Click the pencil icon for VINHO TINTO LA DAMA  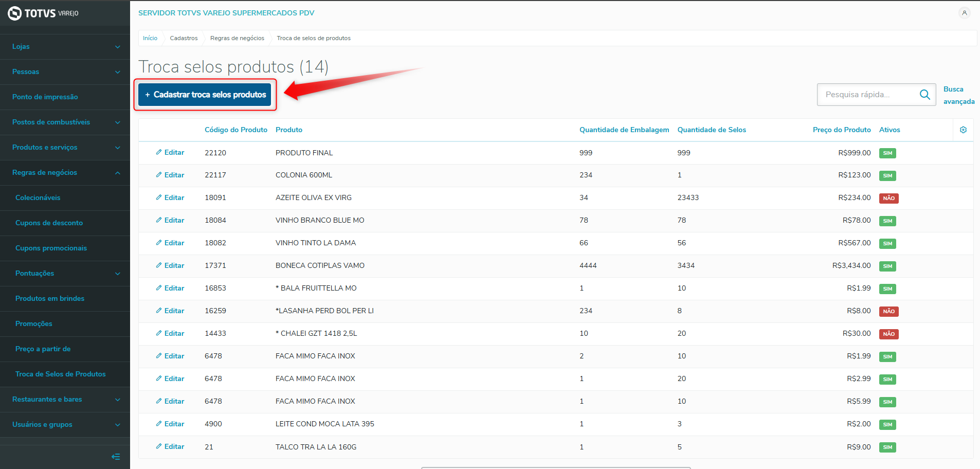[159, 243]
